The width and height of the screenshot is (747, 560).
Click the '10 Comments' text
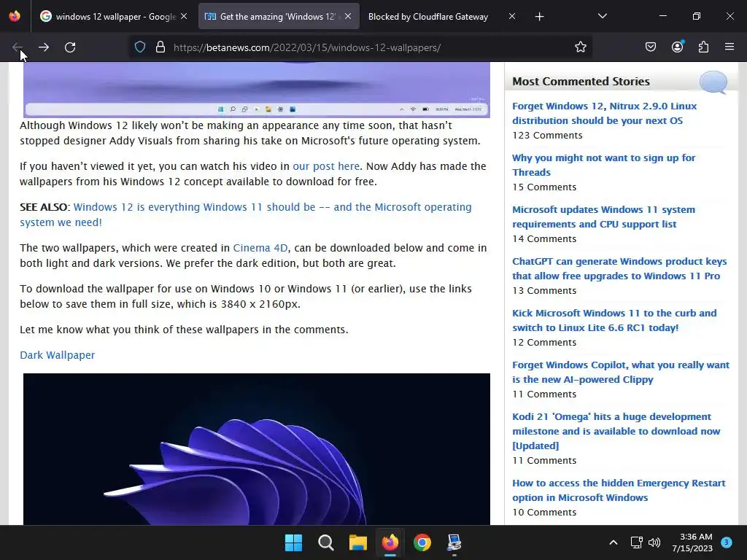544,513
